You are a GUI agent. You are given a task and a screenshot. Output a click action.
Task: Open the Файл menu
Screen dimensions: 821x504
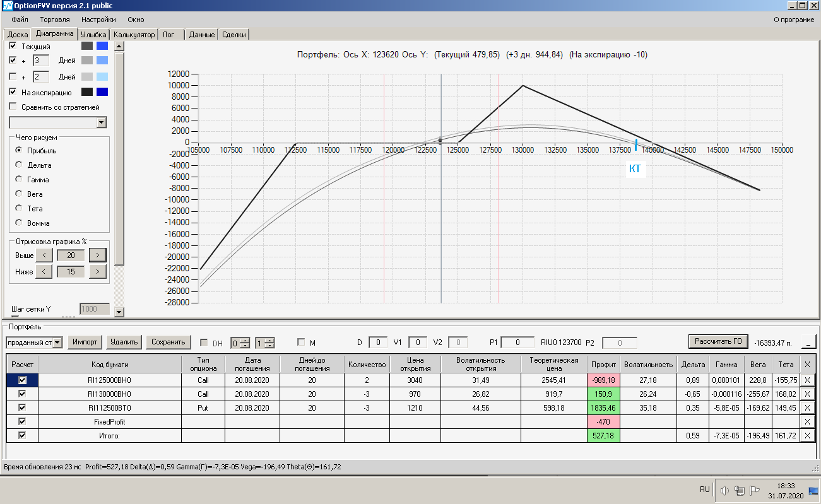tap(20, 20)
